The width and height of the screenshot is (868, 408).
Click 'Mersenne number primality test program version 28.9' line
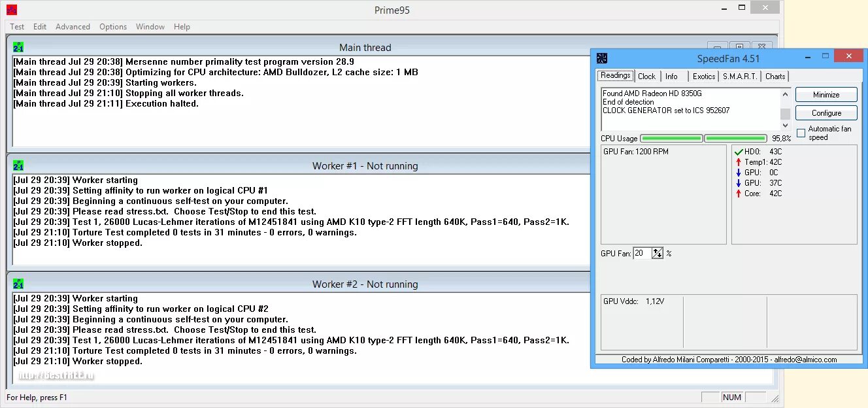pos(240,61)
